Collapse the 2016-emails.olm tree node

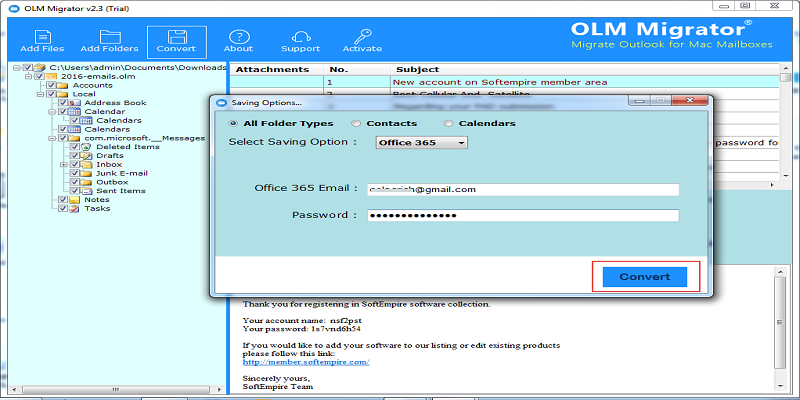pos(29,76)
